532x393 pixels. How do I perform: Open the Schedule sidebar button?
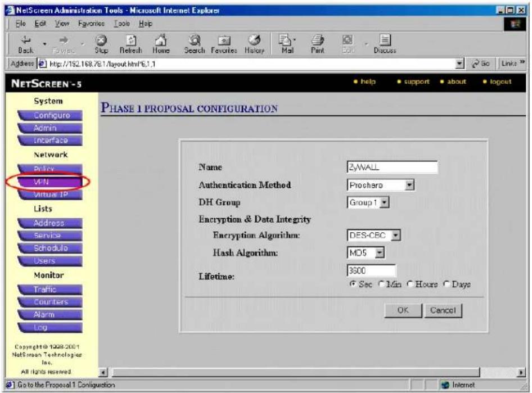(50, 248)
